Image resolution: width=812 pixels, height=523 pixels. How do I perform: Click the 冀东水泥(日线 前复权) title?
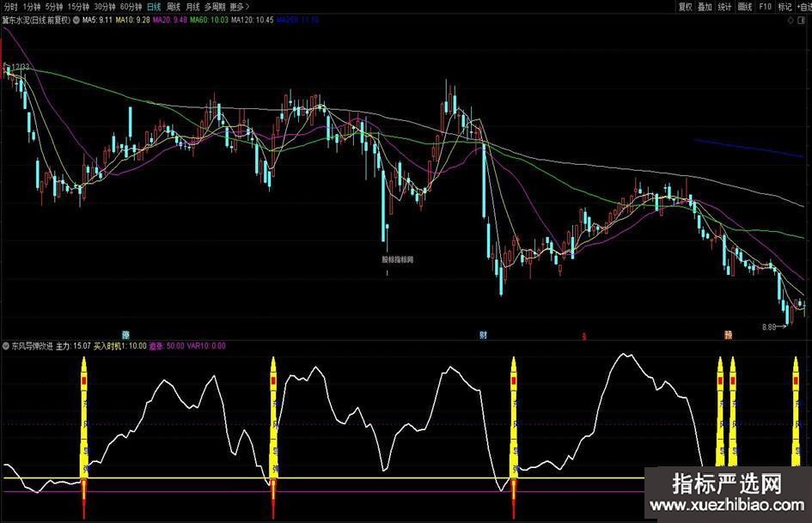click(x=36, y=21)
